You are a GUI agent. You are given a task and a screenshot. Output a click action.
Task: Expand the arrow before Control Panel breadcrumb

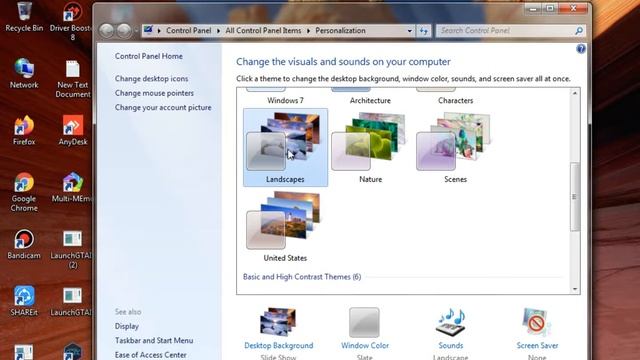[x=159, y=31]
